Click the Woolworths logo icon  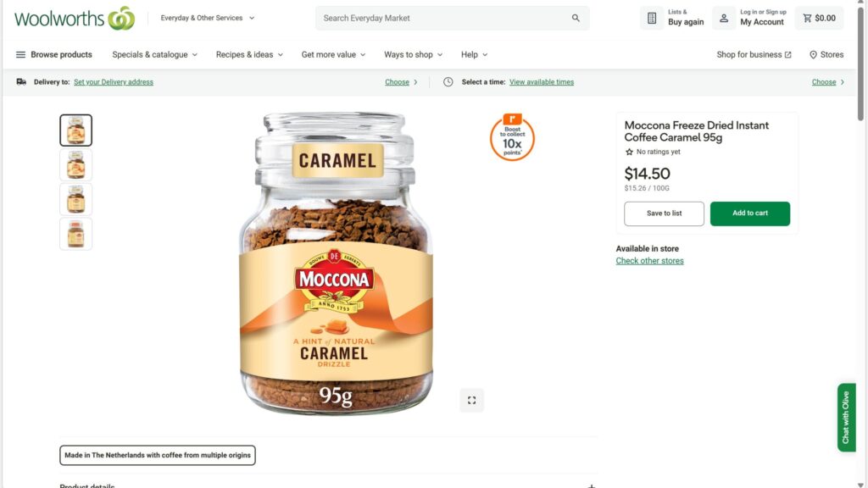click(x=121, y=18)
